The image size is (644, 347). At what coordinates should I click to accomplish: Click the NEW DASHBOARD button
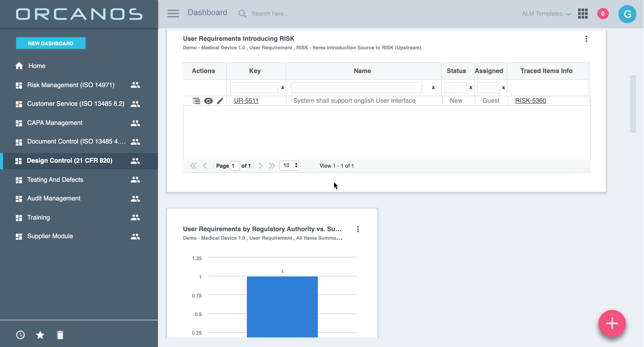(x=51, y=43)
